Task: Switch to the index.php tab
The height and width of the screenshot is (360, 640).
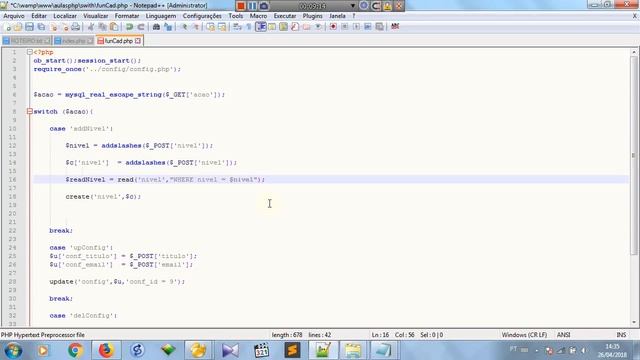Action: (74, 41)
